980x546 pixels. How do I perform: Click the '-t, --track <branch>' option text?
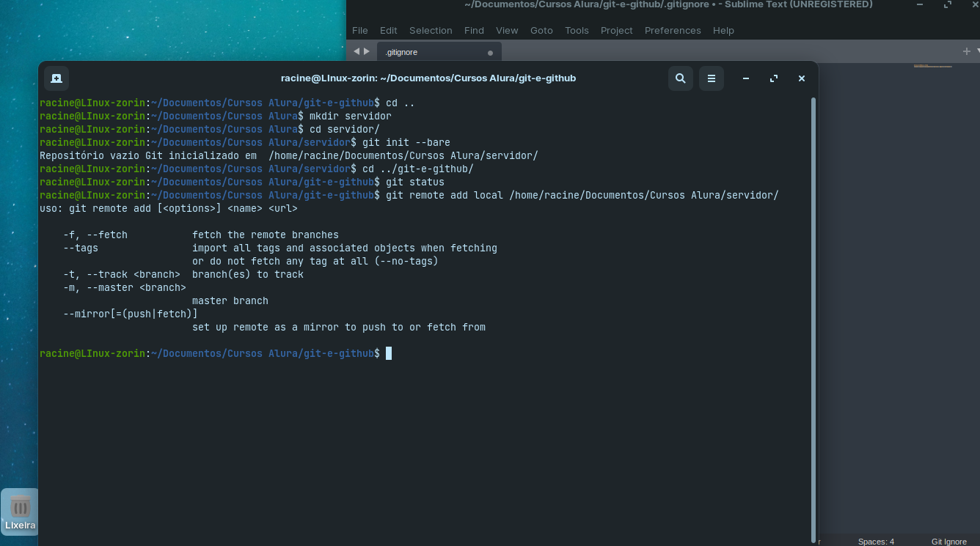click(x=122, y=274)
